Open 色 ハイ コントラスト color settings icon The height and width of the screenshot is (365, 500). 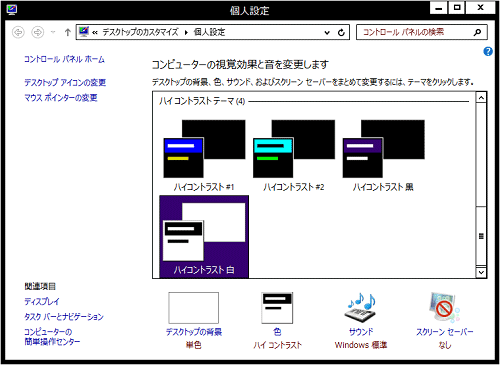point(277,308)
